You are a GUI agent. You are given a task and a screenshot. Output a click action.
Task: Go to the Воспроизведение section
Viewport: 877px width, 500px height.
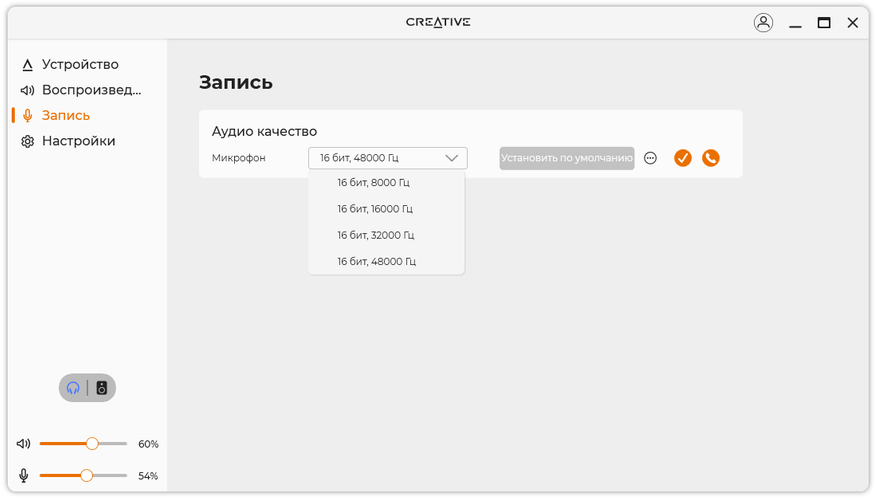(91, 90)
